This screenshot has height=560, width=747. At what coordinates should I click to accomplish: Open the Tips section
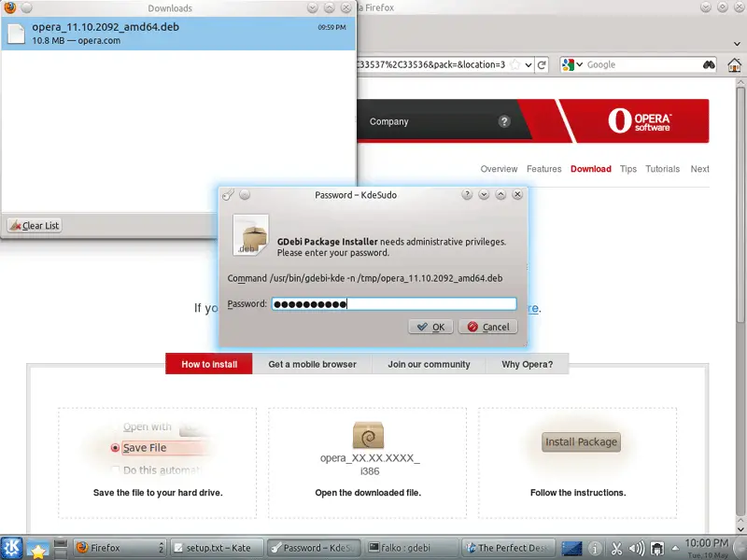point(628,169)
